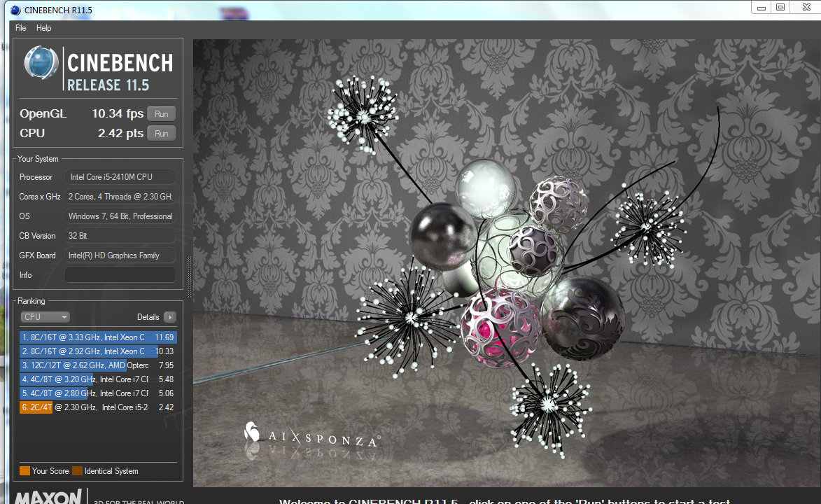Run the OpenGL benchmark

point(161,113)
